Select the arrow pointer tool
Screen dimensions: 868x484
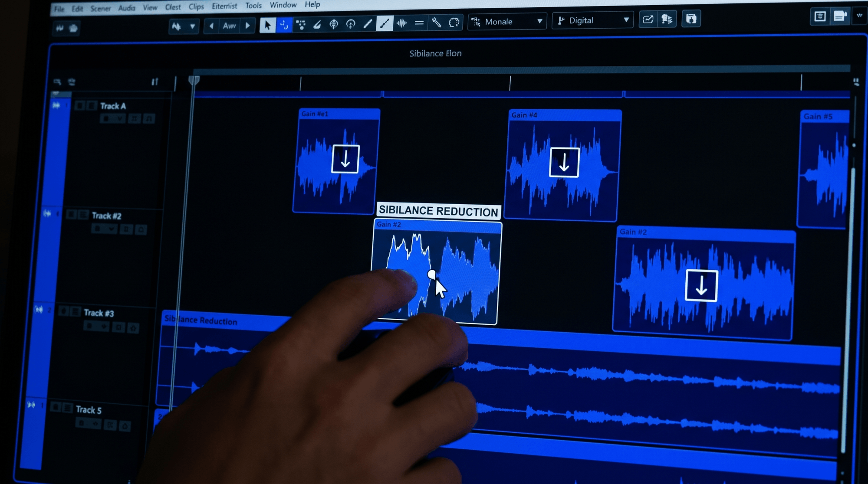pos(267,25)
